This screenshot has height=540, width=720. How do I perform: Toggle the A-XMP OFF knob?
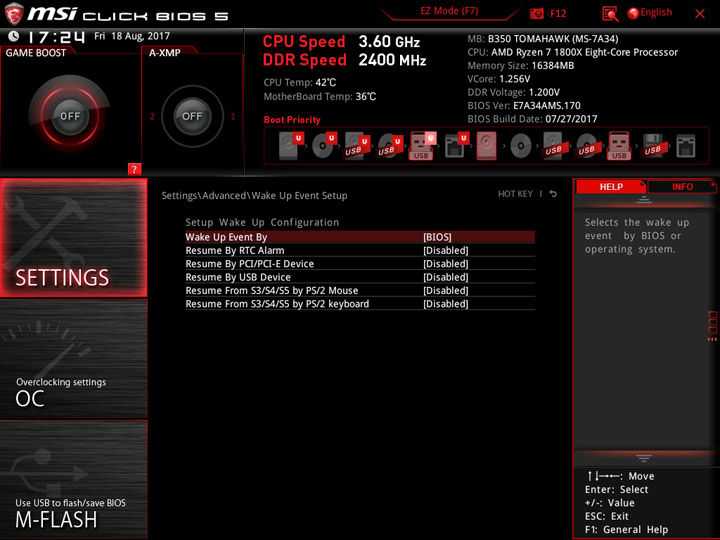[x=192, y=116]
